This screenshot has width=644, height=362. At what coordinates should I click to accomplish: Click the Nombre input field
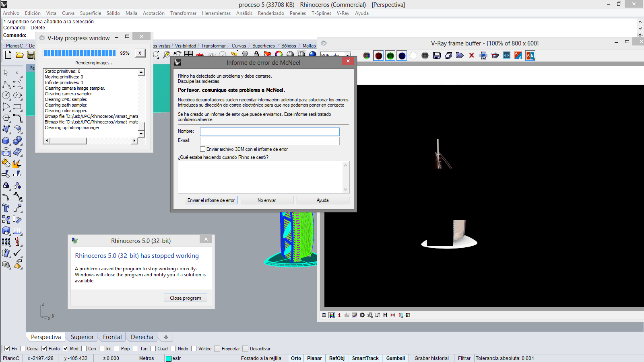pyautogui.click(x=270, y=132)
